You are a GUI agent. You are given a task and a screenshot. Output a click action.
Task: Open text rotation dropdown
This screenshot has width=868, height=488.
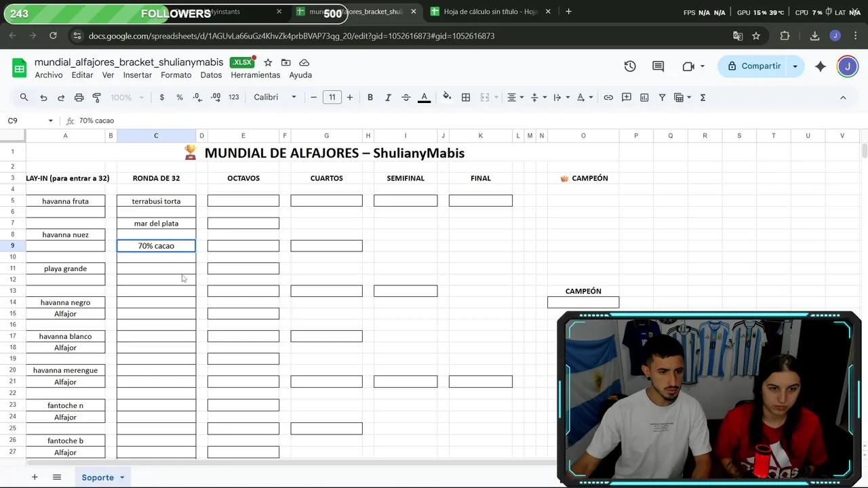pyautogui.click(x=585, y=98)
